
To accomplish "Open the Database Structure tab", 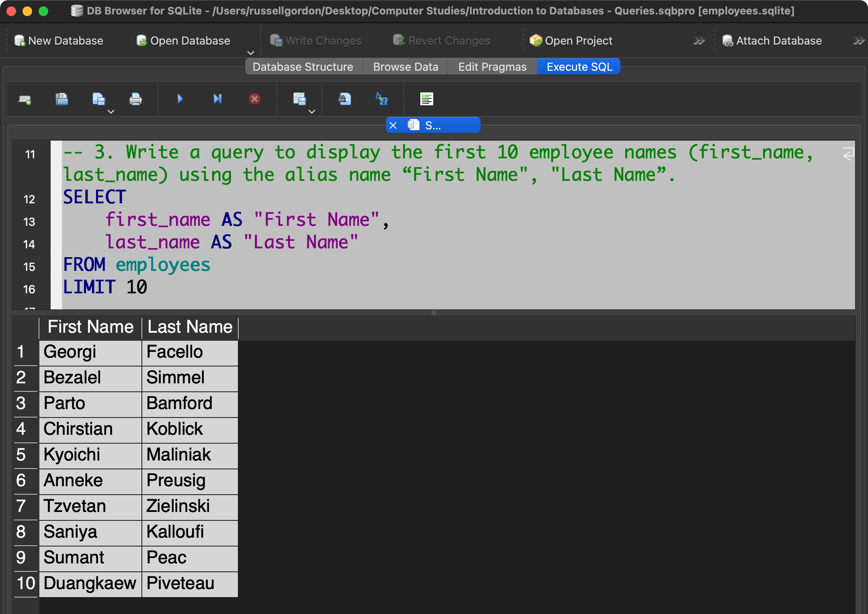I will pos(303,67).
